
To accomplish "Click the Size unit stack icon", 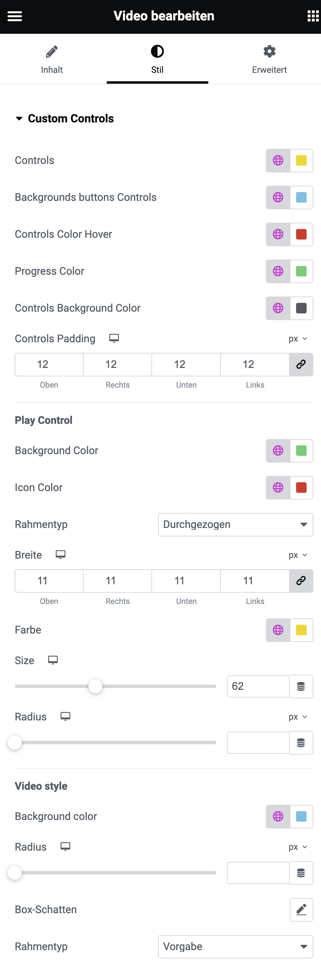I will click(301, 686).
